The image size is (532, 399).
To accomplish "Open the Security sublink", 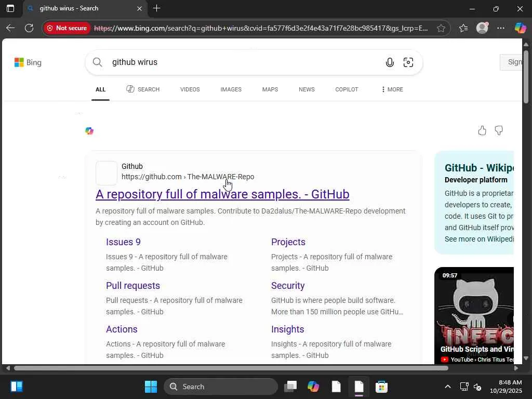I will click(x=288, y=286).
